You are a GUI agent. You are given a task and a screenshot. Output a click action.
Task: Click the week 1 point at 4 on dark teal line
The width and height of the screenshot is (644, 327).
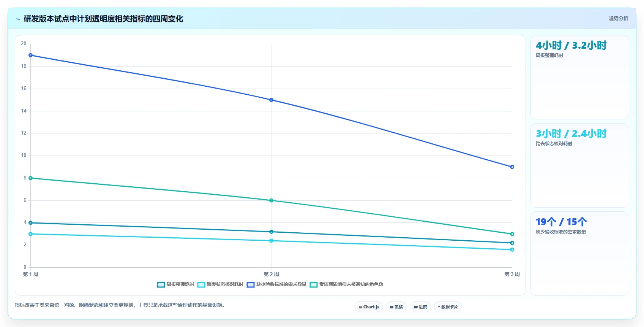31,223
